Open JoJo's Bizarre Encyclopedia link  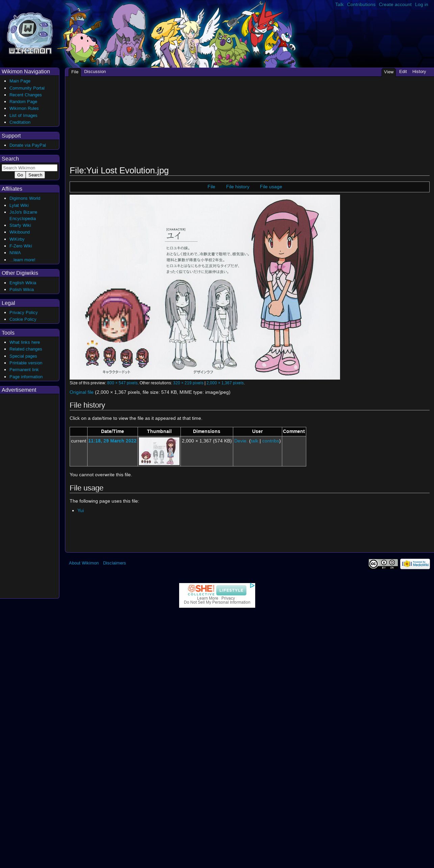[x=23, y=215]
